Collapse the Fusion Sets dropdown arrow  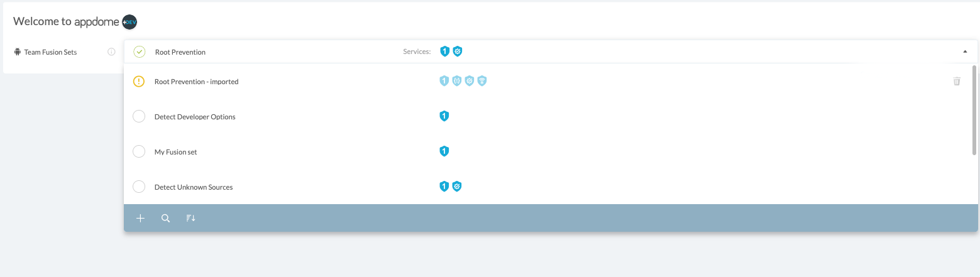[x=965, y=52]
